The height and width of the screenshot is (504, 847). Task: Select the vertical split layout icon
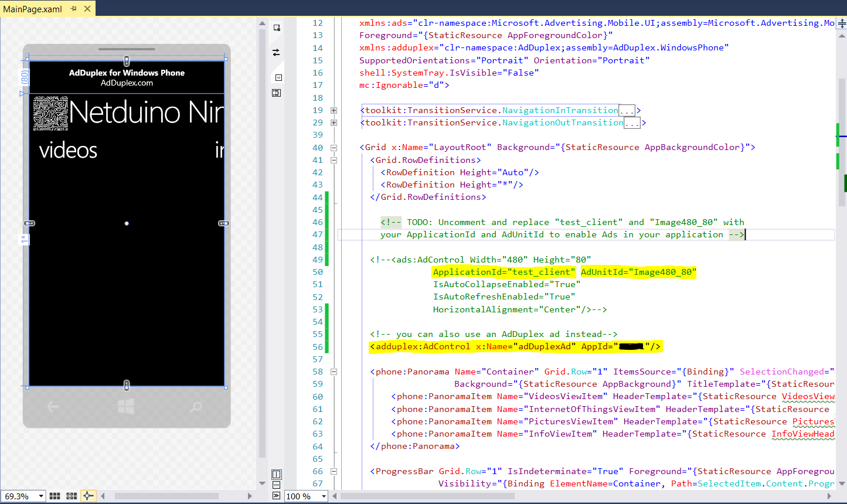277,474
